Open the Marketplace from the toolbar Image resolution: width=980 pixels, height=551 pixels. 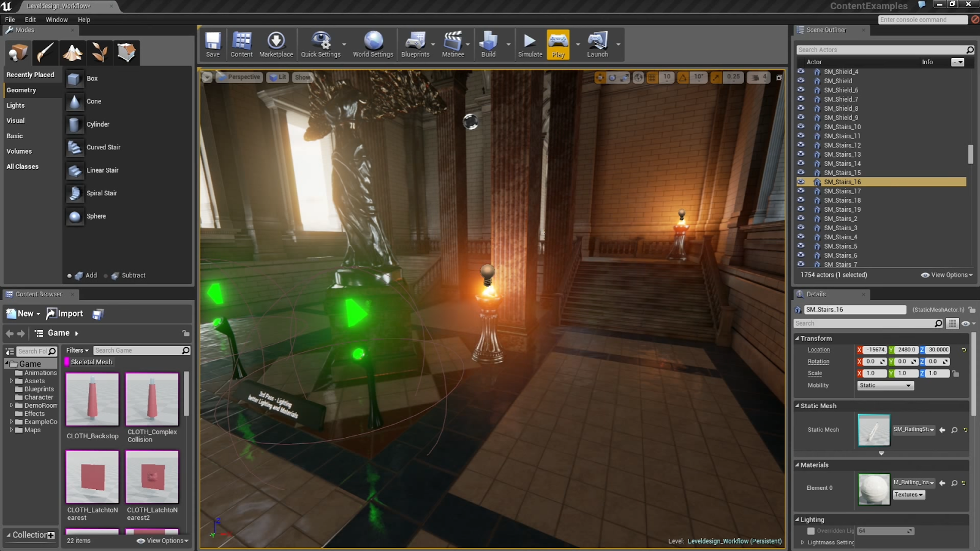(276, 44)
